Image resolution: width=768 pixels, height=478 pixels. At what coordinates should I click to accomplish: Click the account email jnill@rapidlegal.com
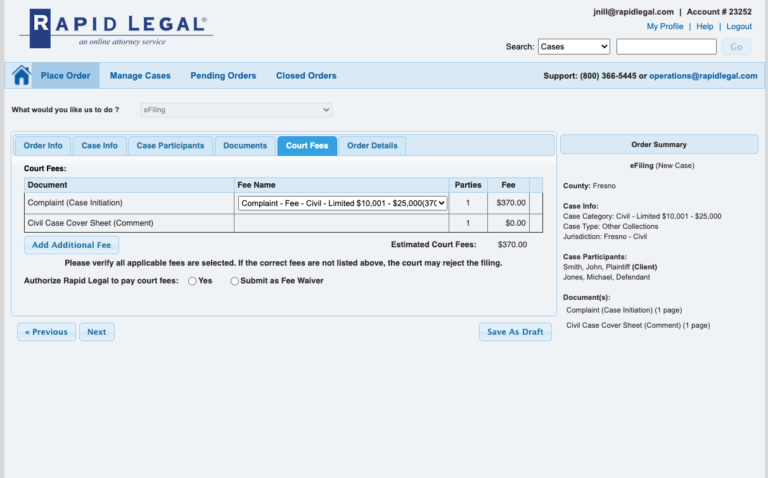(x=633, y=12)
